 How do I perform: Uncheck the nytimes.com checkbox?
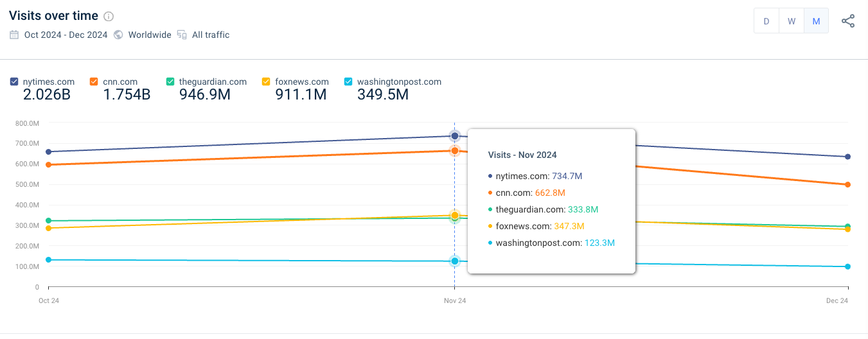(14, 82)
